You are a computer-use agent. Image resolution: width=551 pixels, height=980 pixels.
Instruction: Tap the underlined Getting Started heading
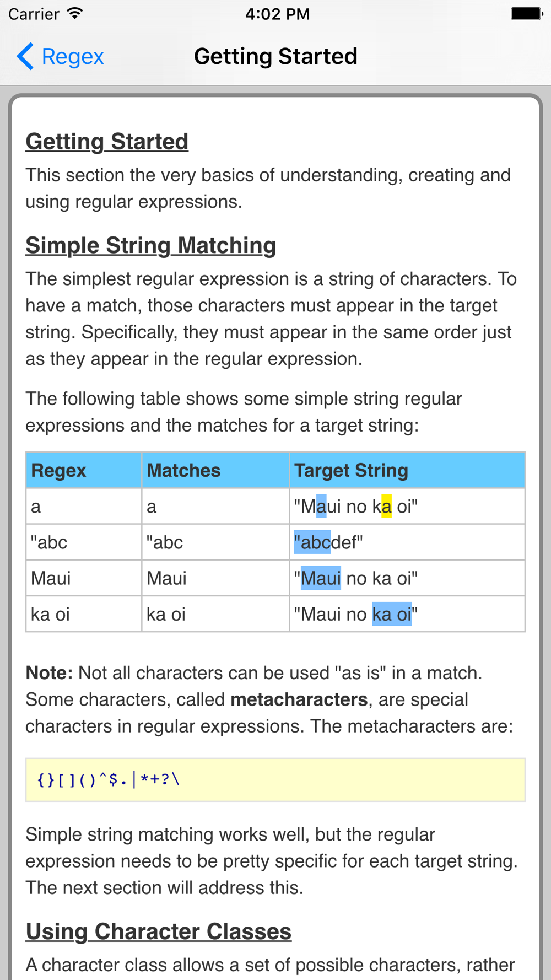(x=107, y=142)
